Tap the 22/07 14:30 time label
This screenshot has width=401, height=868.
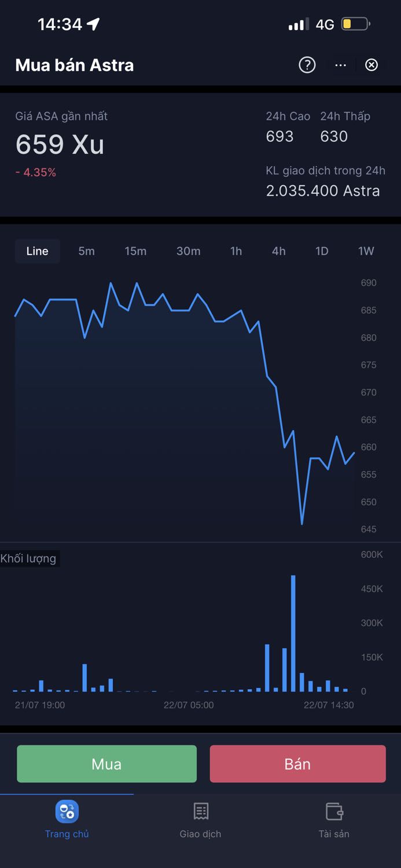[329, 705]
